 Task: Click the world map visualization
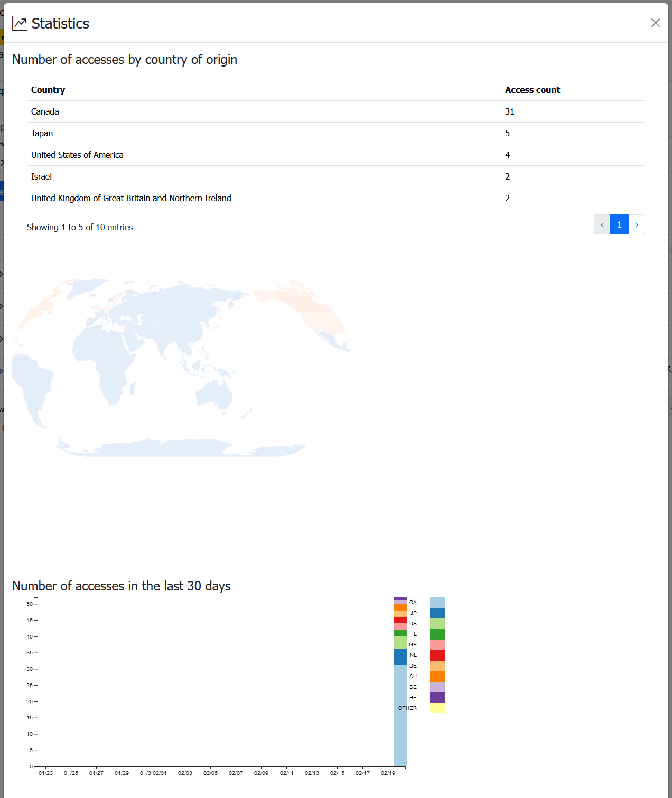pyautogui.click(x=181, y=368)
